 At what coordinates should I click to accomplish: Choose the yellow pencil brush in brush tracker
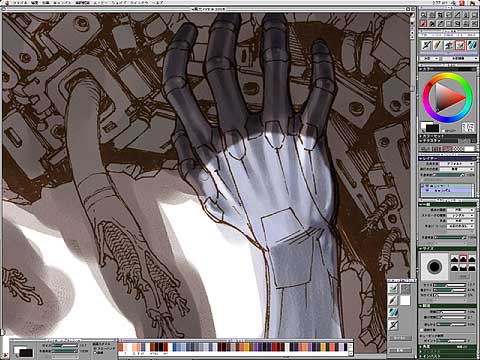point(438,45)
